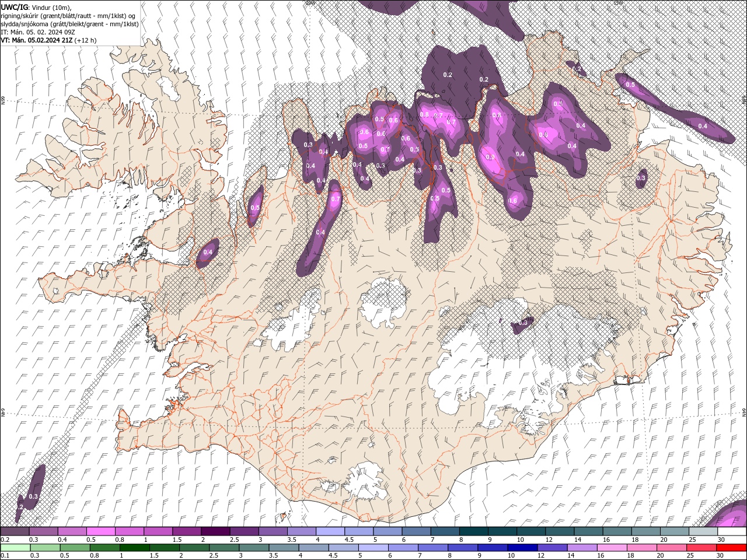The height and width of the screenshot is (560, 747).
Task: Pick the 0.1 palest green swatch in the green legend
Action: click(15, 547)
